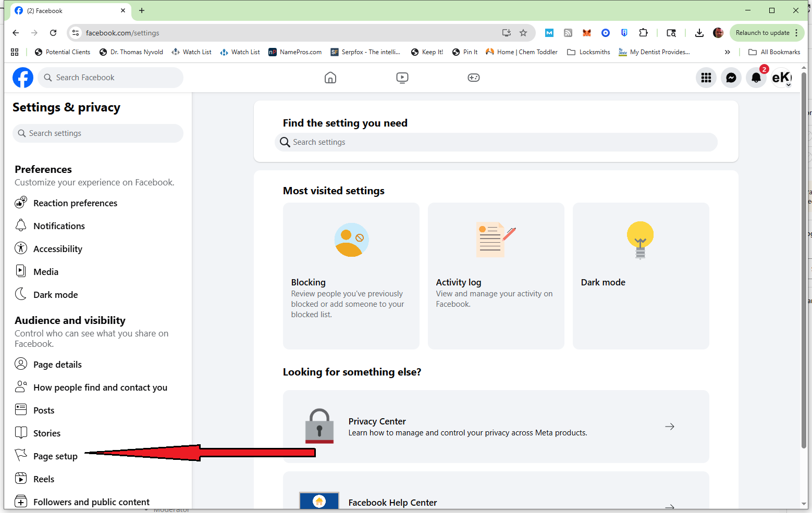Open Page setup in sidebar
This screenshot has height=513, width=812.
click(55, 456)
